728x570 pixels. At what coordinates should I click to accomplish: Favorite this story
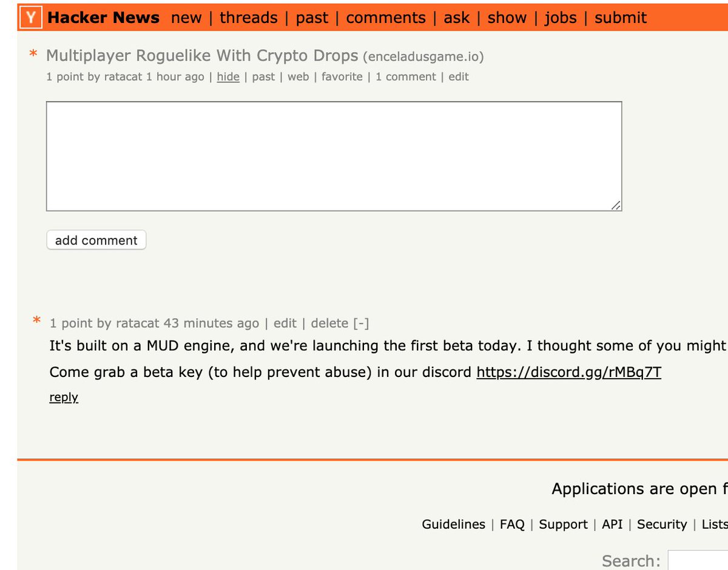(x=342, y=76)
